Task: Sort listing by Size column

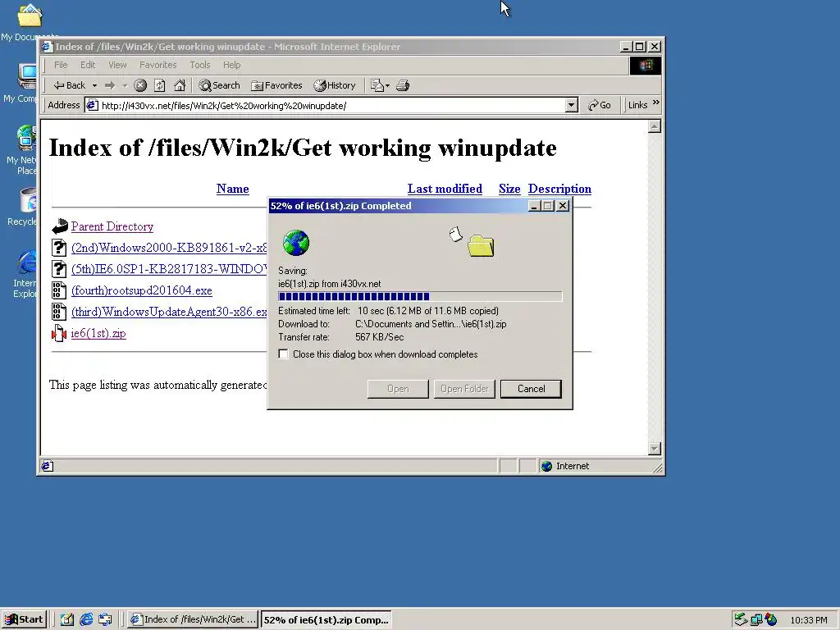Action: pos(509,189)
